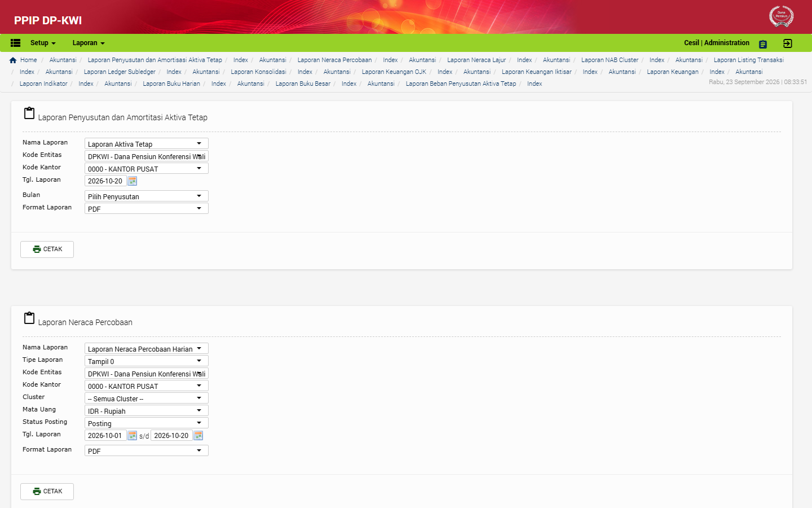Click clipboard icon of Laporan Neraca Percobaan panel
Screen dimensions: 812x508
[29, 318]
